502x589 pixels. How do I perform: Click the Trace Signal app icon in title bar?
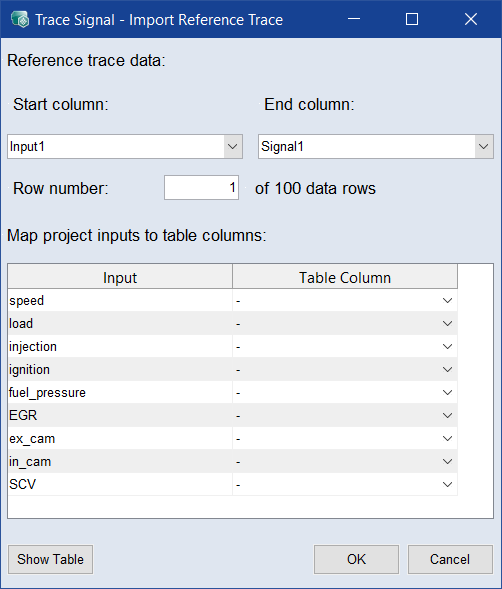20,19
